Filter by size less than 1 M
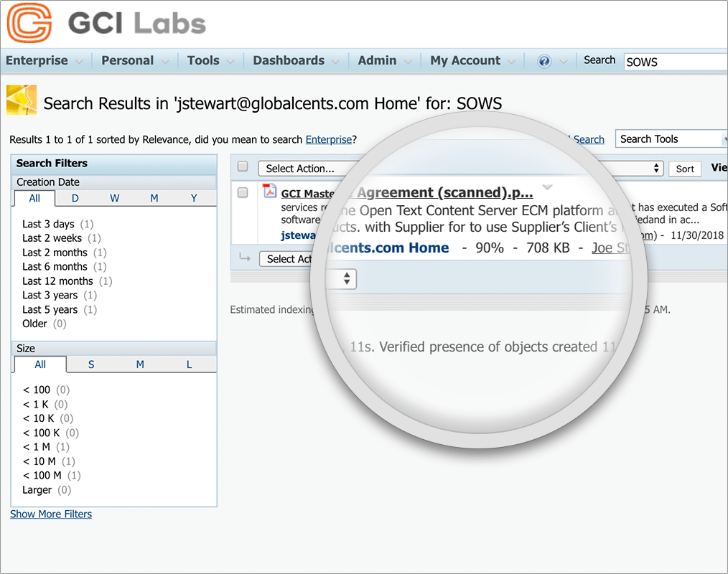Image resolution: width=728 pixels, height=574 pixels. point(36,447)
